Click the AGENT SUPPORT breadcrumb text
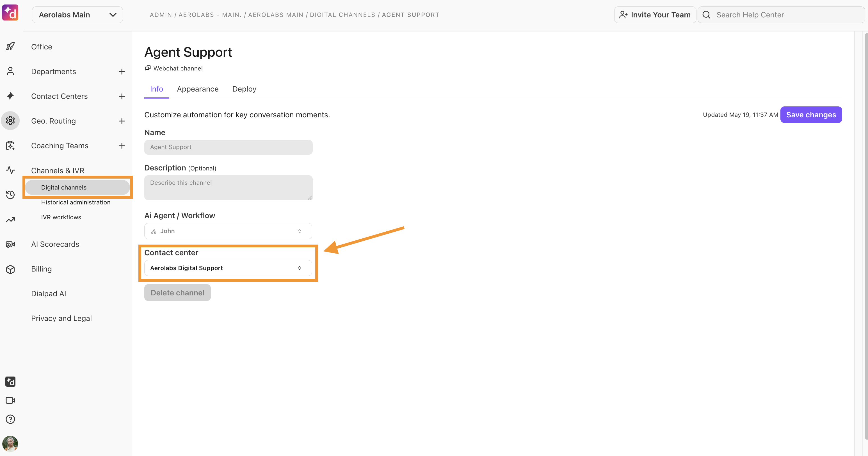 pyautogui.click(x=410, y=15)
